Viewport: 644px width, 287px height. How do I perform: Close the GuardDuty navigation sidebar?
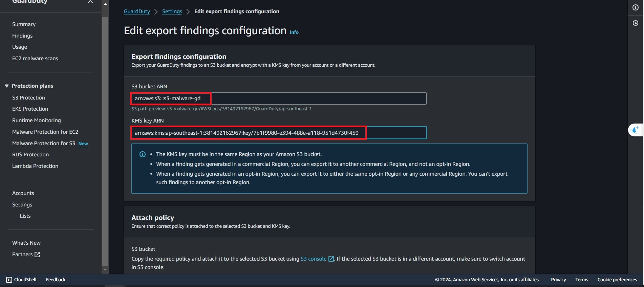90,2
